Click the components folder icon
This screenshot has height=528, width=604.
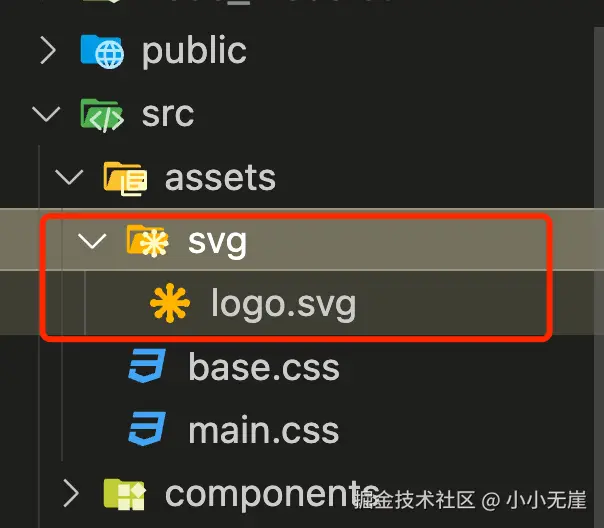coord(125,493)
